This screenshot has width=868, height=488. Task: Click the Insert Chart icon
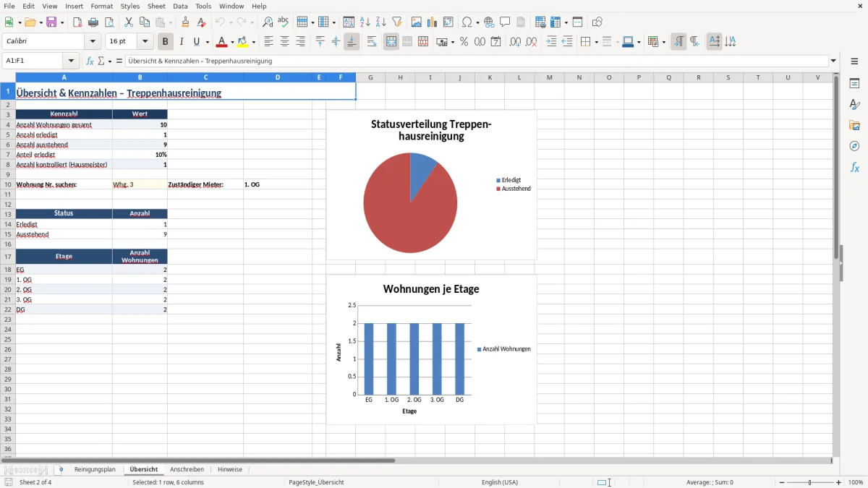[433, 22]
